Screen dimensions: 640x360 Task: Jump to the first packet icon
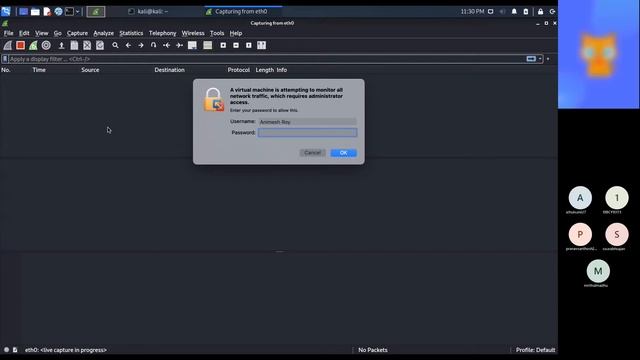(x=167, y=45)
